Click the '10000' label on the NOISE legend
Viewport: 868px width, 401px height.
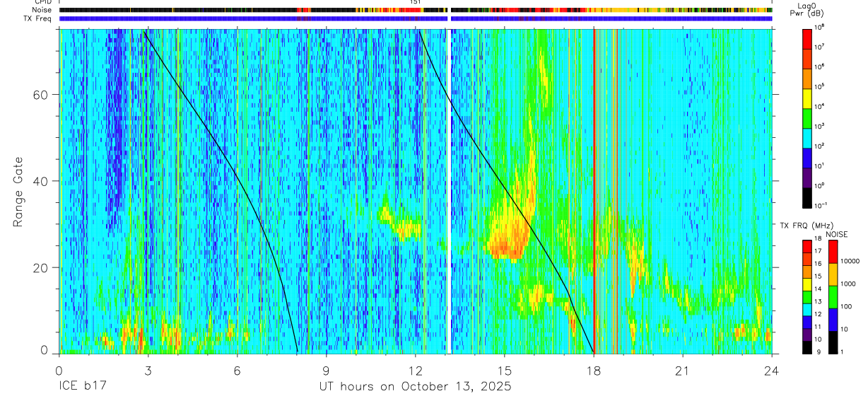pos(851,262)
